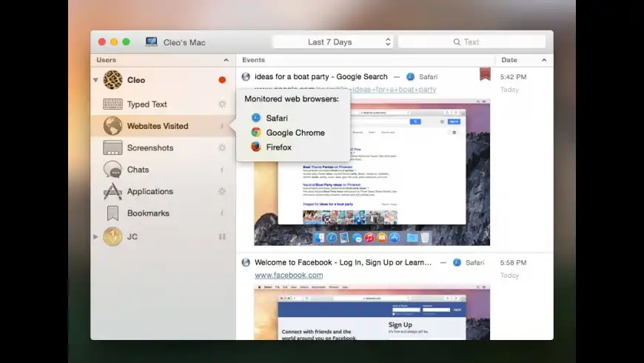The width and height of the screenshot is (644, 363).
Task: Open the Last 7 Days date range dropdown
Action: (333, 42)
